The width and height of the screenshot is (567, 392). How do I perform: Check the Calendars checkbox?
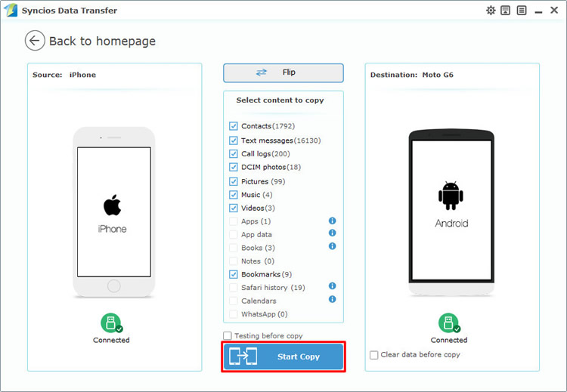pyautogui.click(x=234, y=301)
